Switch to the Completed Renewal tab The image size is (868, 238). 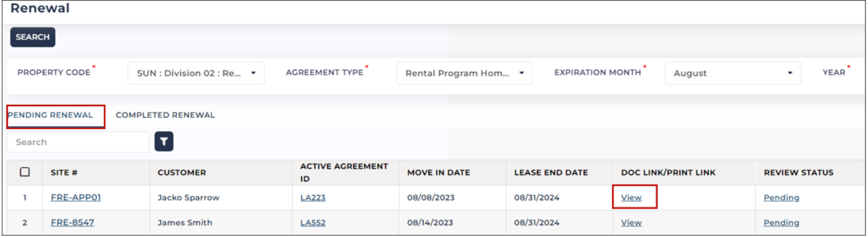(x=165, y=115)
